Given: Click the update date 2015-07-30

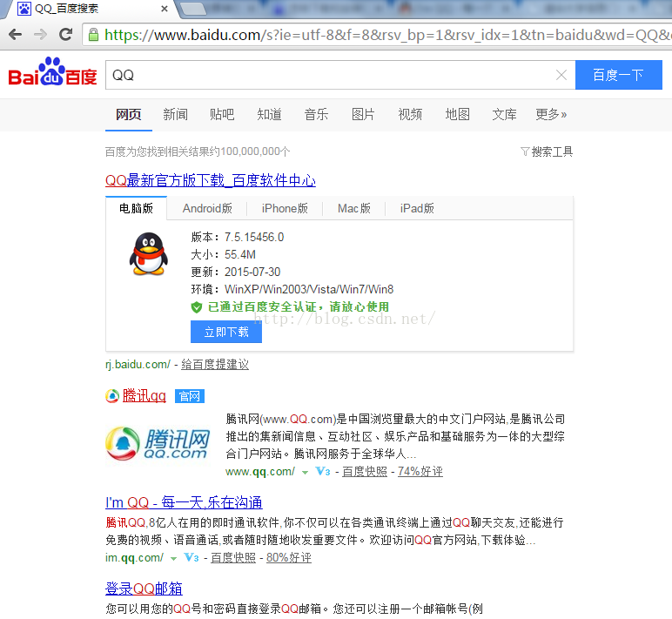Looking at the screenshot, I should pyautogui.click(x=252, y=272).
